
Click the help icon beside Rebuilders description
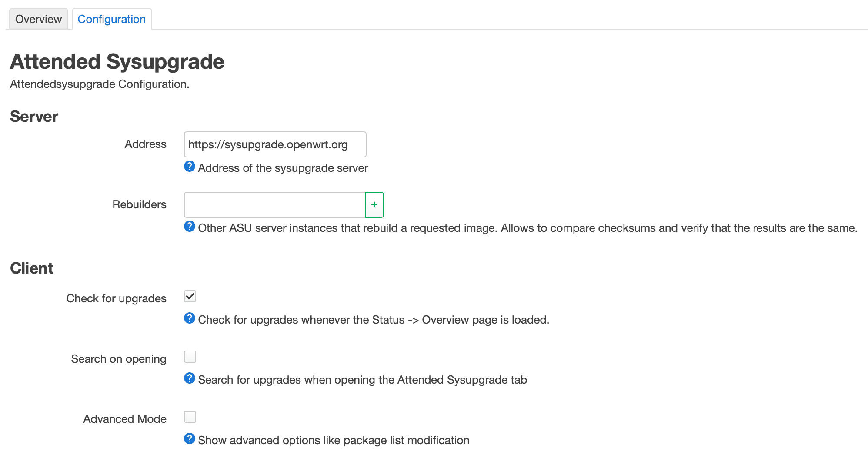(190, 226)
